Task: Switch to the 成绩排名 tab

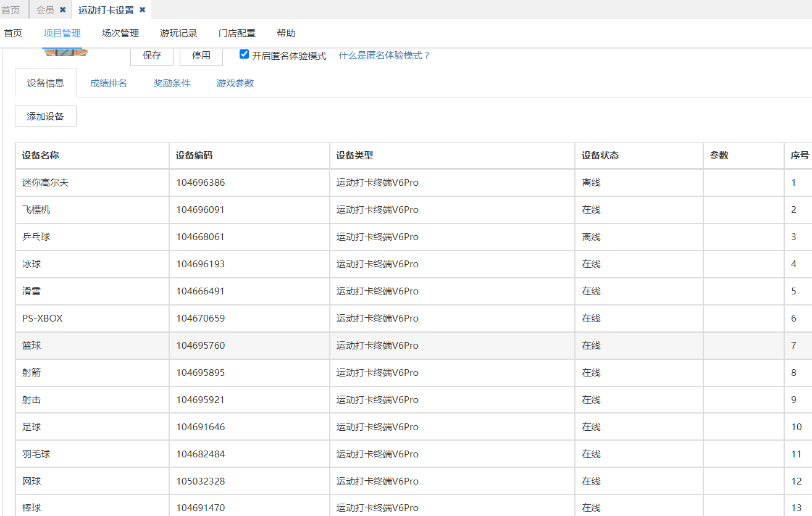Action: 109,83
